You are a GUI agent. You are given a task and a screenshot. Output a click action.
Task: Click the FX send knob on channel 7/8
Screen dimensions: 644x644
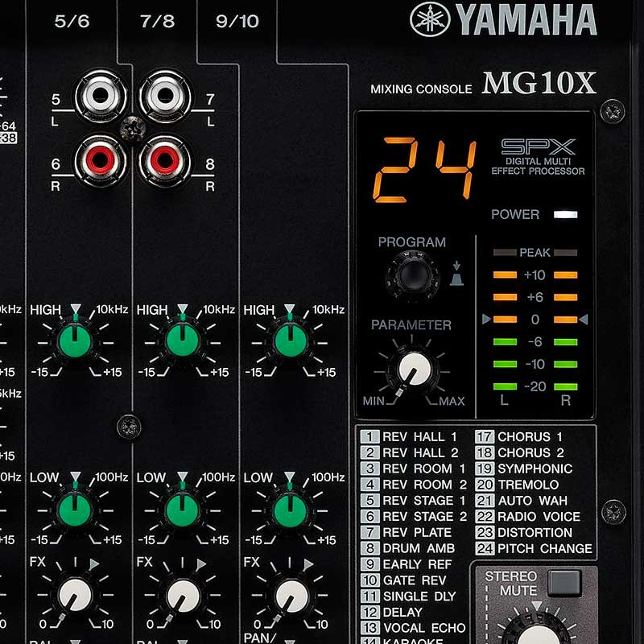coord(184,596)
